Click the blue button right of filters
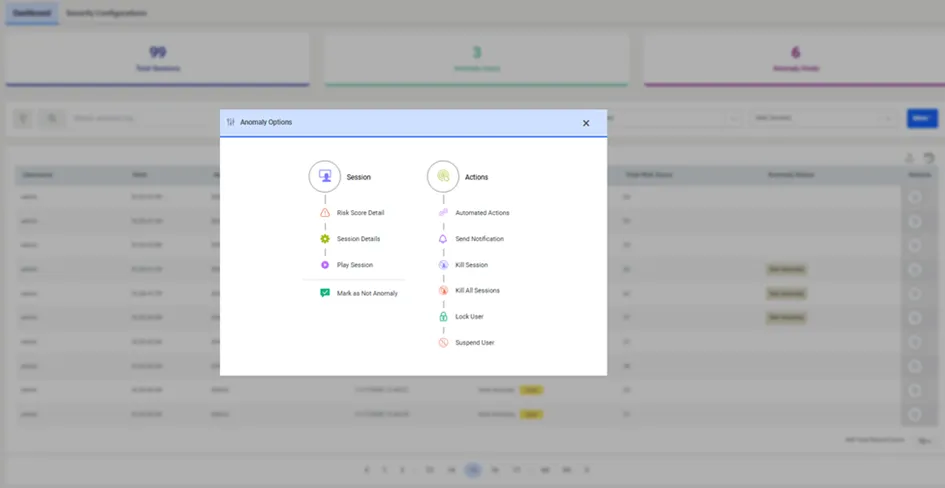The image size is (945, 488). [922, 118]
